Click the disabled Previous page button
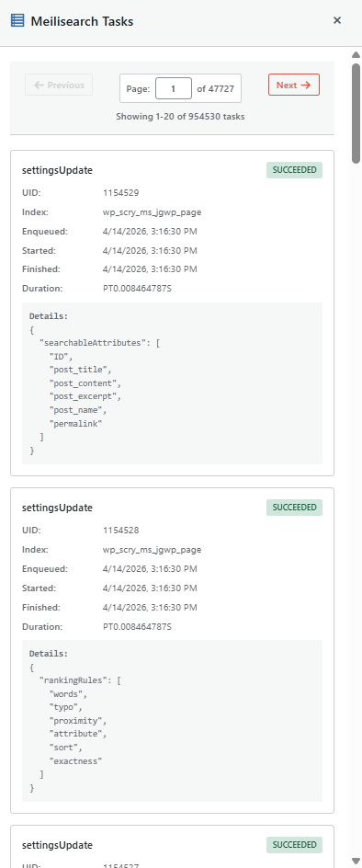The width and height of the screenshot is (362, 868). click(x=59, y=86)
